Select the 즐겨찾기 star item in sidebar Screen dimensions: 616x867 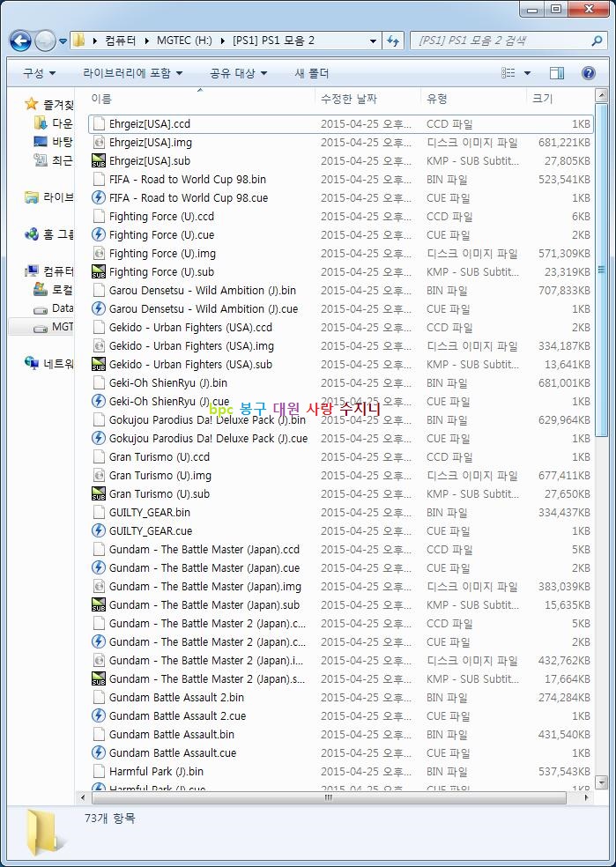[x=48, y=104]
